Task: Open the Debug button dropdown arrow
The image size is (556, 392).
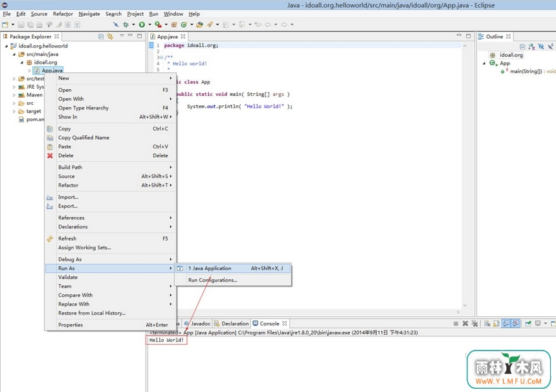Action: (133, 25)
